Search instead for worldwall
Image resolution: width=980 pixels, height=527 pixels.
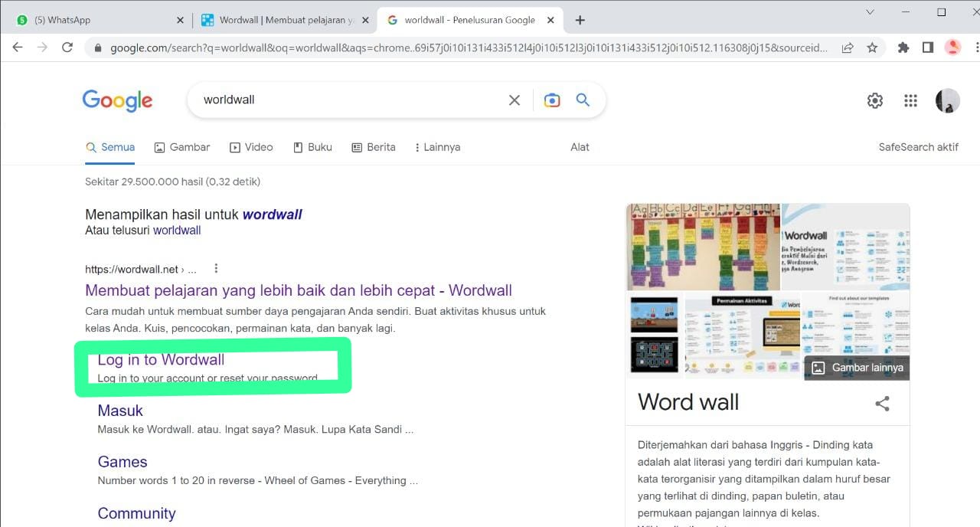pos(177,231)
